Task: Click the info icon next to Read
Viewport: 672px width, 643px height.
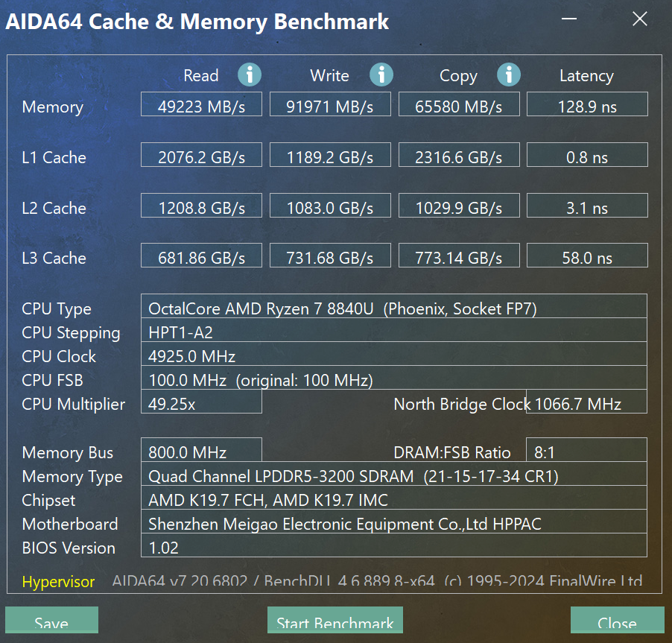Action: pyautogui.click(x=250, y=75)
